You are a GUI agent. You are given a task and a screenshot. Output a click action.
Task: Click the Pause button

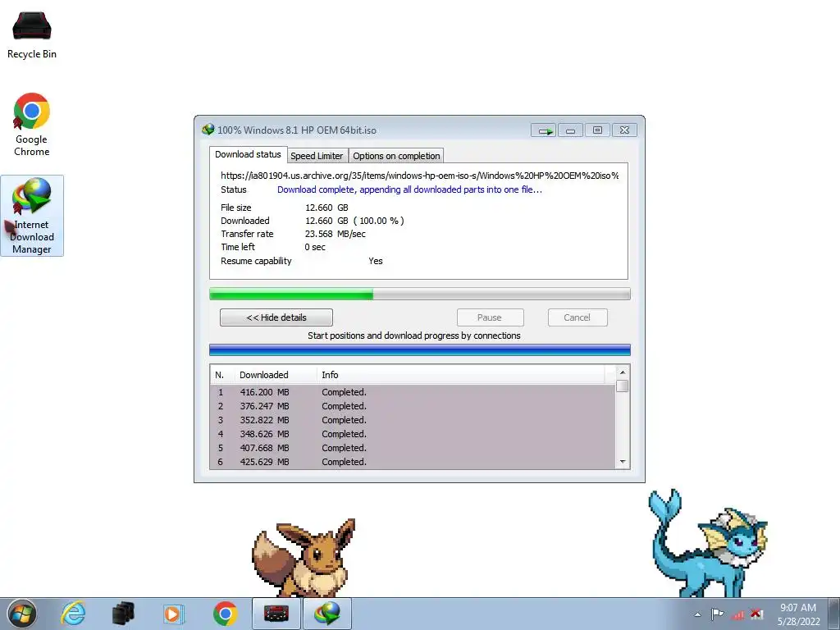pos(490,317)
